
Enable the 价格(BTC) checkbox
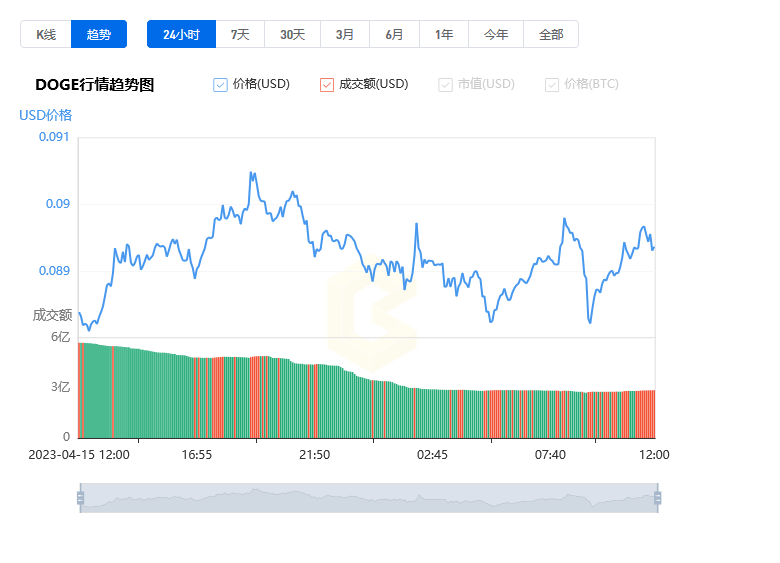point(552,85)
